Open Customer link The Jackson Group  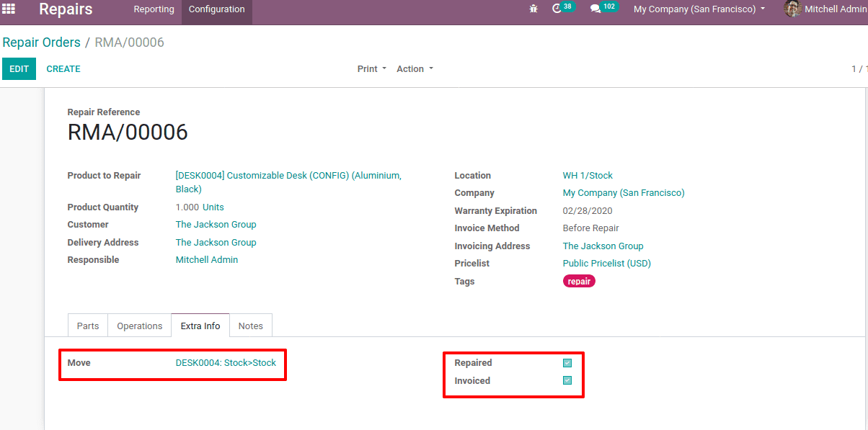click(216, 225)
